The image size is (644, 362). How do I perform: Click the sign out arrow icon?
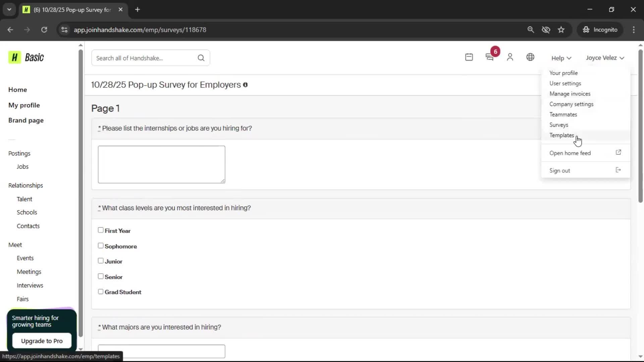tap(618, 170)
